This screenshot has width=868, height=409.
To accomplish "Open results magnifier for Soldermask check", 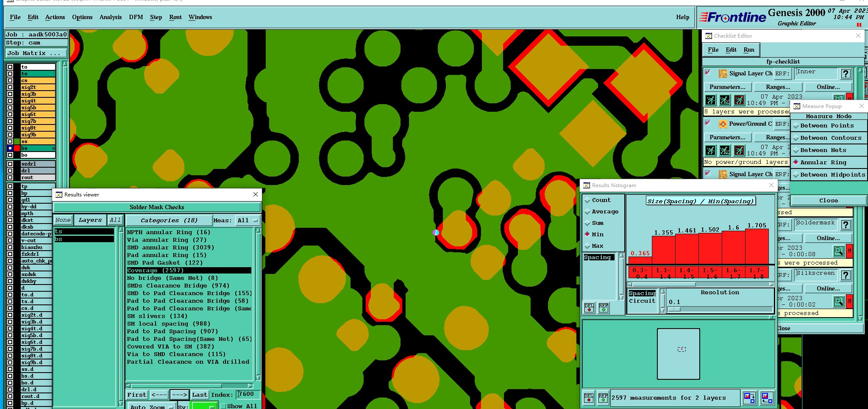I will point(839,251).
